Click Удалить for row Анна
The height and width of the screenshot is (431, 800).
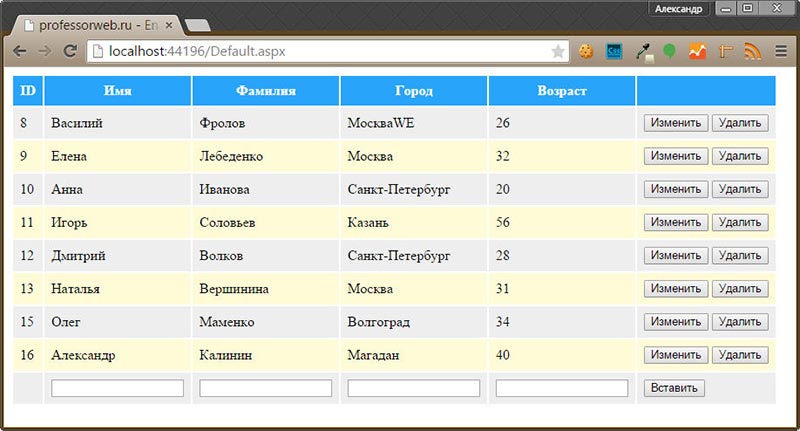click(x=740, y=189)
